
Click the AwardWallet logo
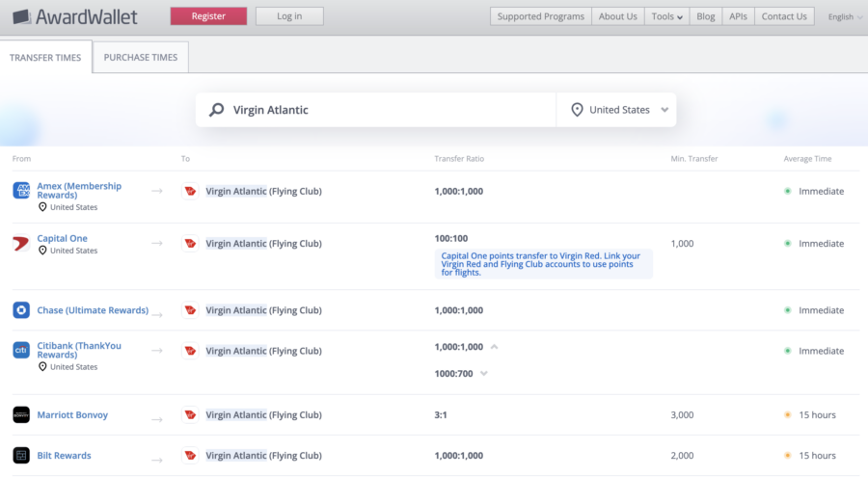pyautogui.click(x=74, y=17)
